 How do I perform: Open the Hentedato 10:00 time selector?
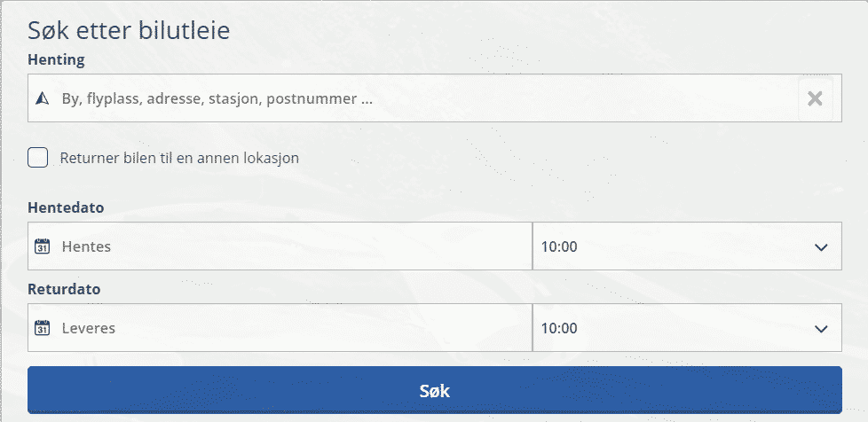(675, 246)
